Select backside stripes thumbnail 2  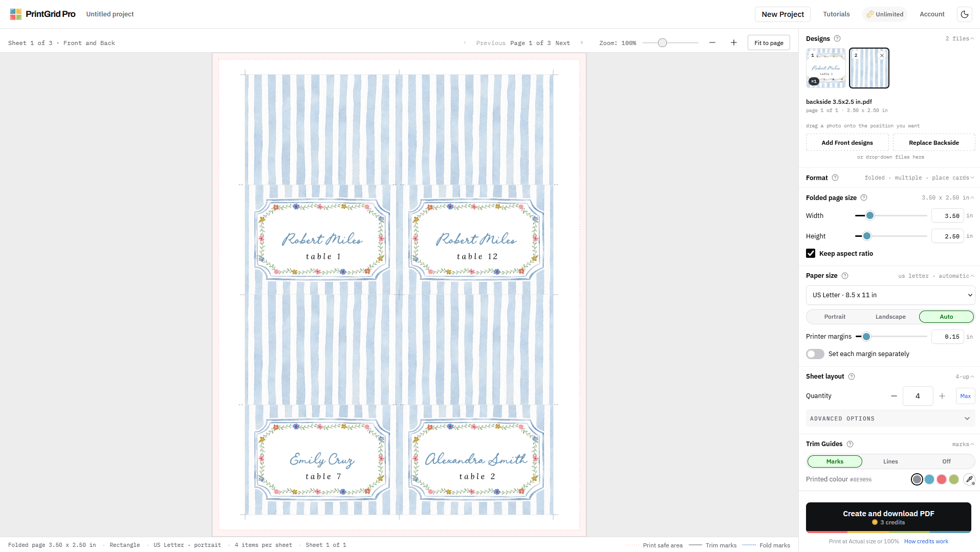tap(869, 68)
